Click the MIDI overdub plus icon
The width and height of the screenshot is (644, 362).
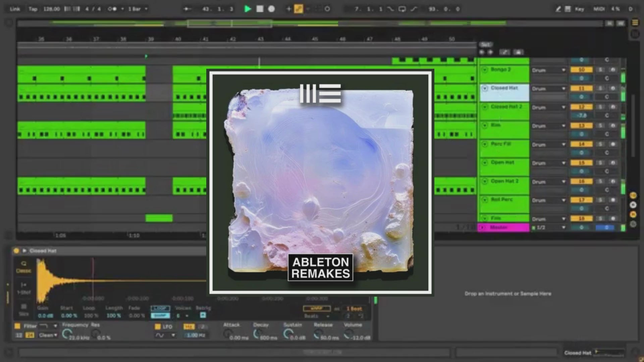[x=288, y=9]
